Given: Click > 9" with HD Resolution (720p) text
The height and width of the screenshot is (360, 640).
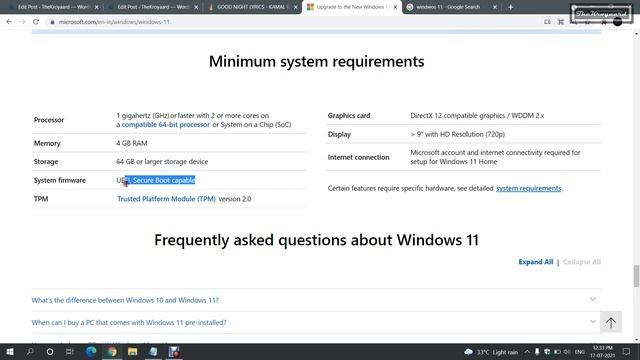Looking at the screenshot, I should point(458,134).
